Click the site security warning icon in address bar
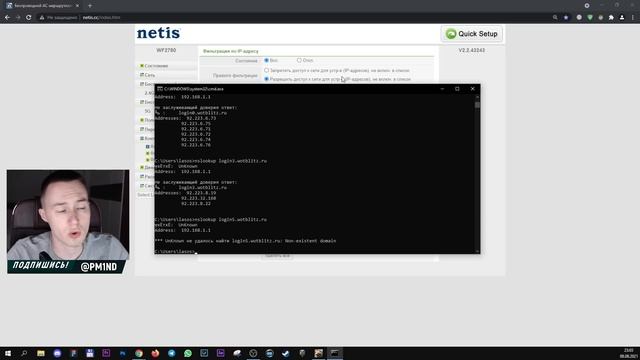This screenshot has width=640, height=360. point(42,18)
